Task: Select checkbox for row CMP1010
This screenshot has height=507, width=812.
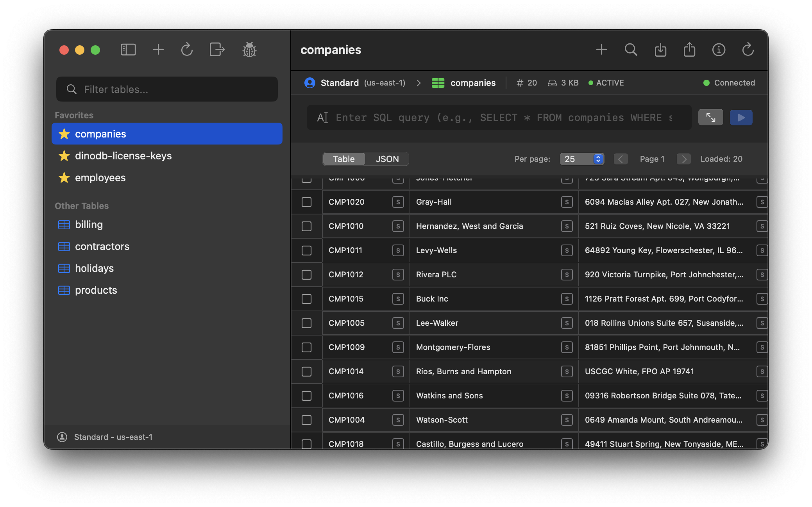Action: (306, 226)
